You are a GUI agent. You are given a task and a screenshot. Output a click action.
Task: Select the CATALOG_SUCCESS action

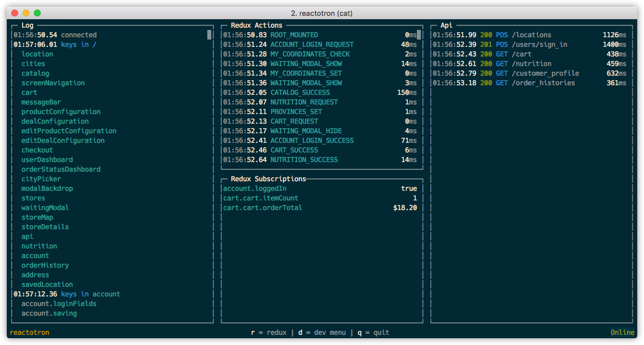(320, 93)
